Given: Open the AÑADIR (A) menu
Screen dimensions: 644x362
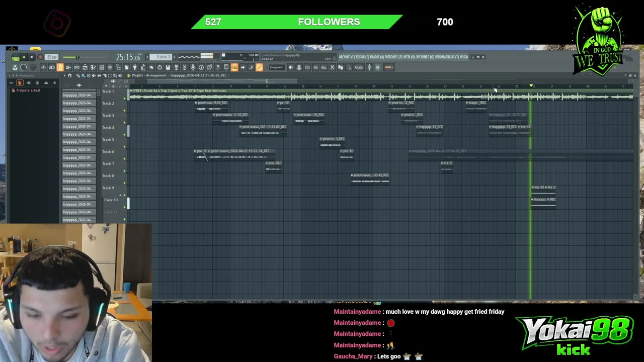Looking at the screenshot, I should point(377,57).
